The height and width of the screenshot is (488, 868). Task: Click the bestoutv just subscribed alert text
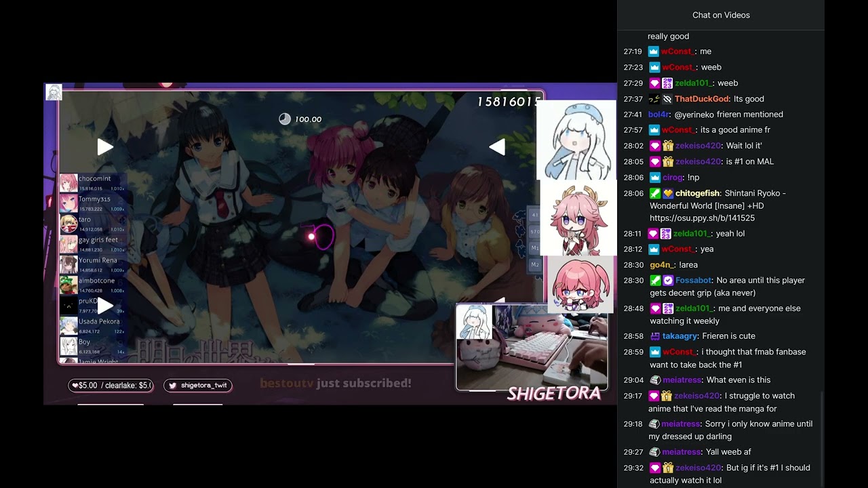(x=336, y=383)
